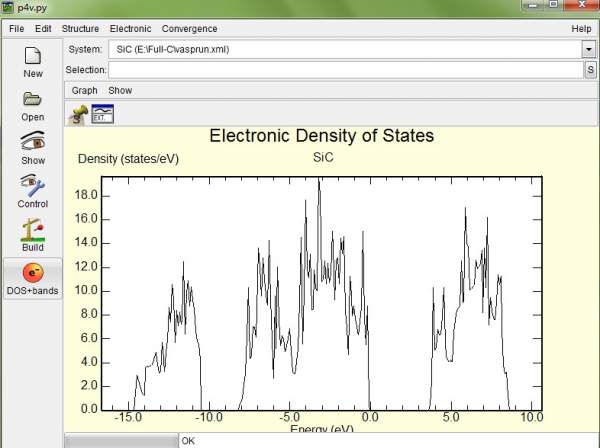Open a file with the Open folder icon
The image size is (600, 448).
click(33, 99)
